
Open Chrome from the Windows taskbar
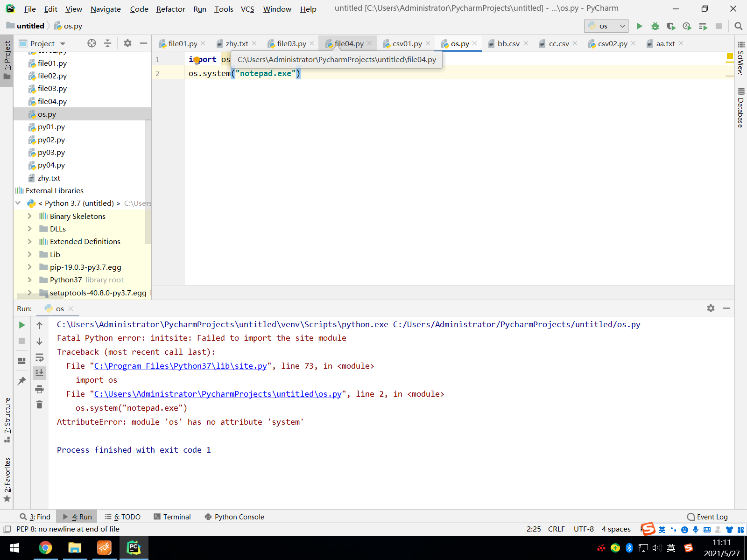(45, 547)
